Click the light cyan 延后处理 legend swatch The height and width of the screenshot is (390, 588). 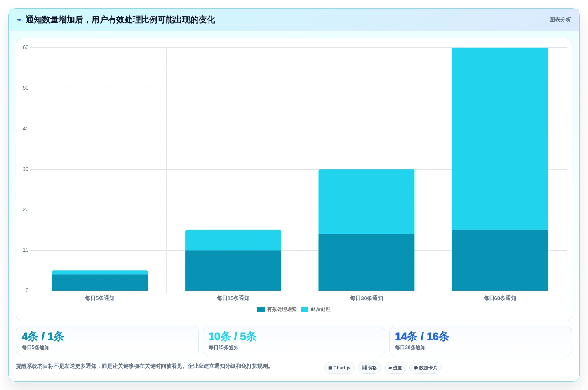pyautogui.click(x=305, y=310)
